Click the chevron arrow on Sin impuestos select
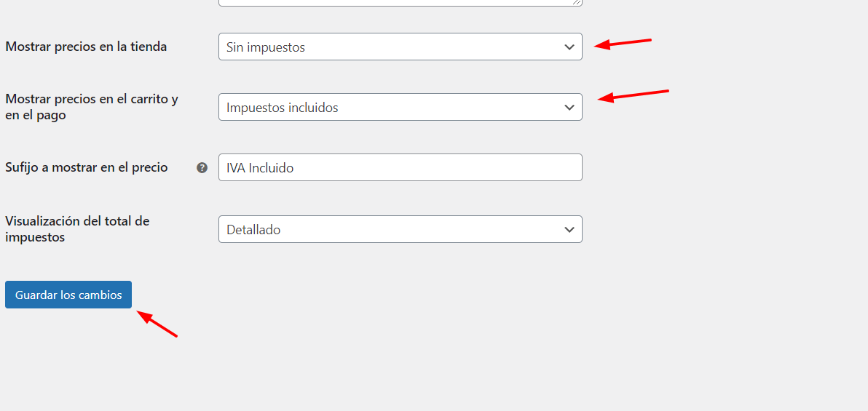Image resolution: width=868 pixels, height=411 pixels. click(x=569, y=47)
